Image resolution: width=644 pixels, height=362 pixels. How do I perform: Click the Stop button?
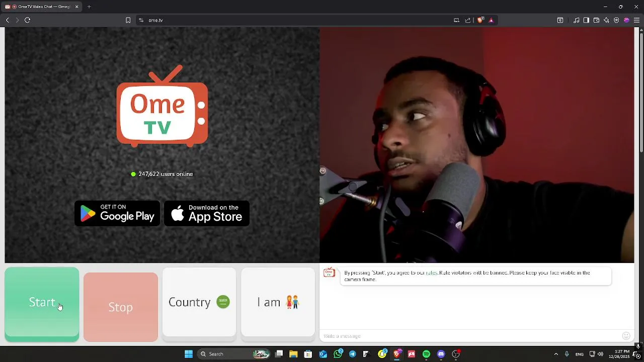point(121,307)
